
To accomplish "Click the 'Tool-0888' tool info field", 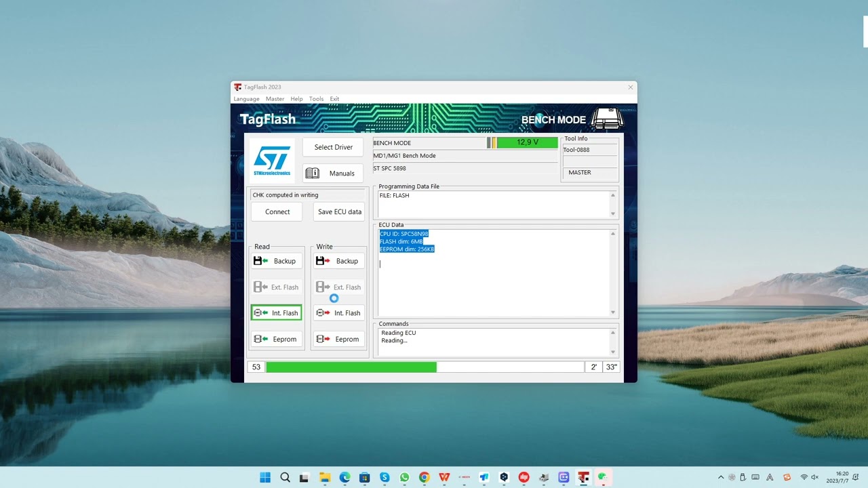I will pyautogui.click(x=590, y=150).
